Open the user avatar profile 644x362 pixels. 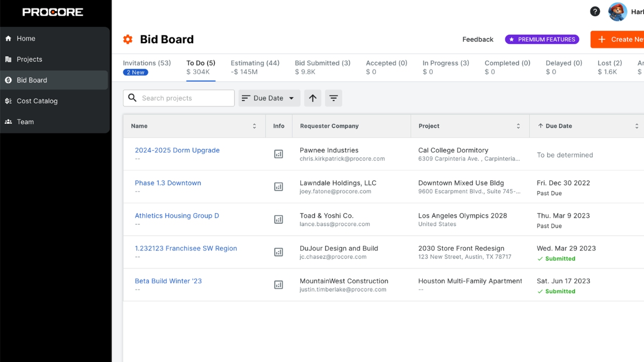[617, 12]
